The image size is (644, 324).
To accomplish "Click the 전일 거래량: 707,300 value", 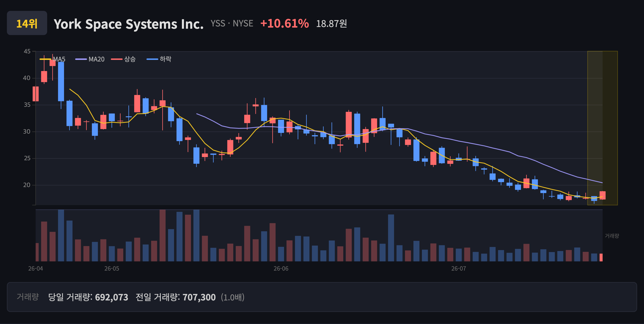I will pyautogui.click(x=176, y=297).
